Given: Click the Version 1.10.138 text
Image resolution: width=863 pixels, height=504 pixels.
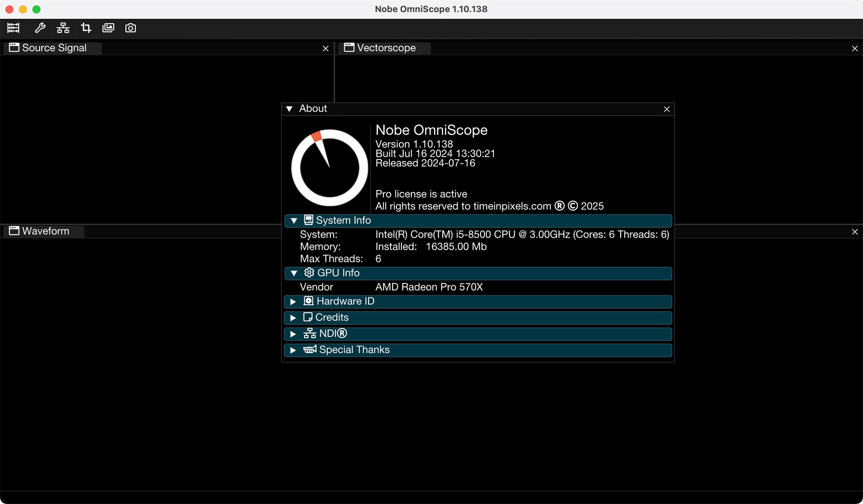Looking at the screenshot, I should (414, 144).
